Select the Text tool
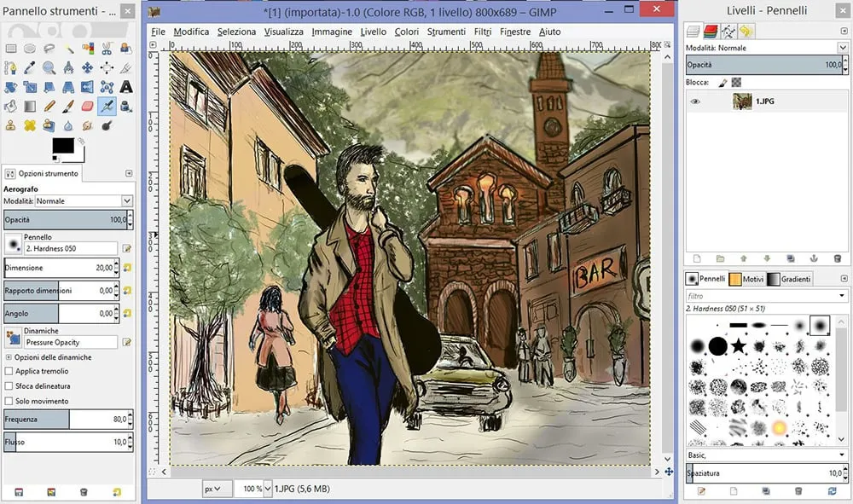 point(126,87)
